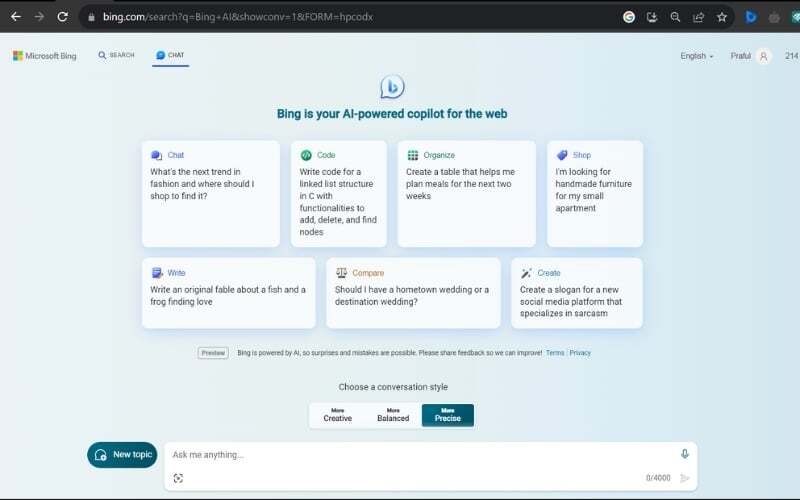Image resolution: width=800 pixels, height=500 pixels.
Task: Select the More Balanced conversation style
Action: [393, 415]
